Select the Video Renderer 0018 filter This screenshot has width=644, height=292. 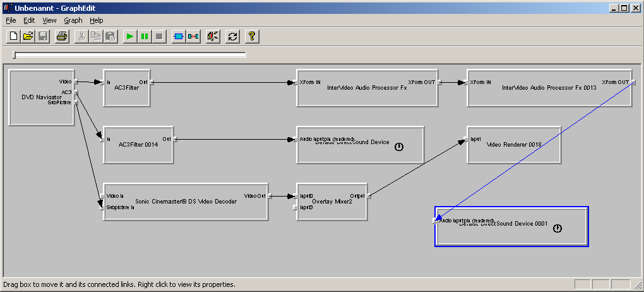(514, 152)
